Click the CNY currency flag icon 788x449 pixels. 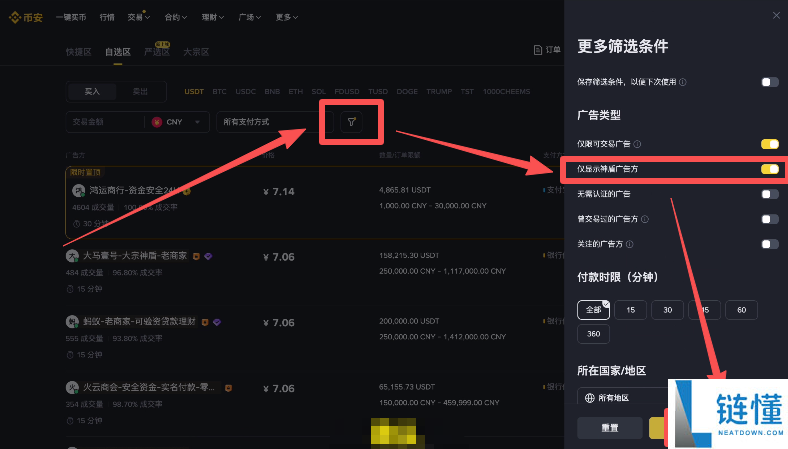click(157, 122)
